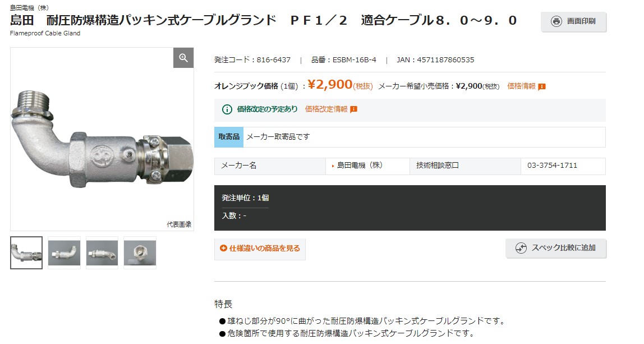Click the phone number 03-3754-1711
644x344 pixels.
552,166
